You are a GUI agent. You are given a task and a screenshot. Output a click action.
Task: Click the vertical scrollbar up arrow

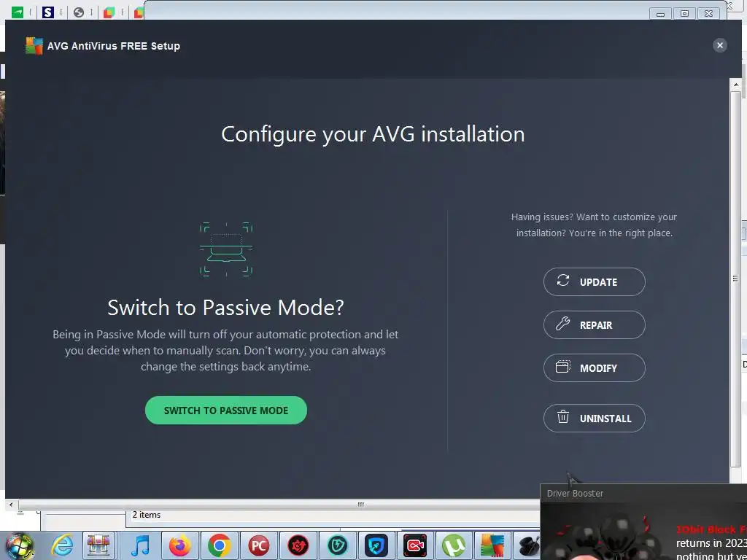(x=736, y=85)
